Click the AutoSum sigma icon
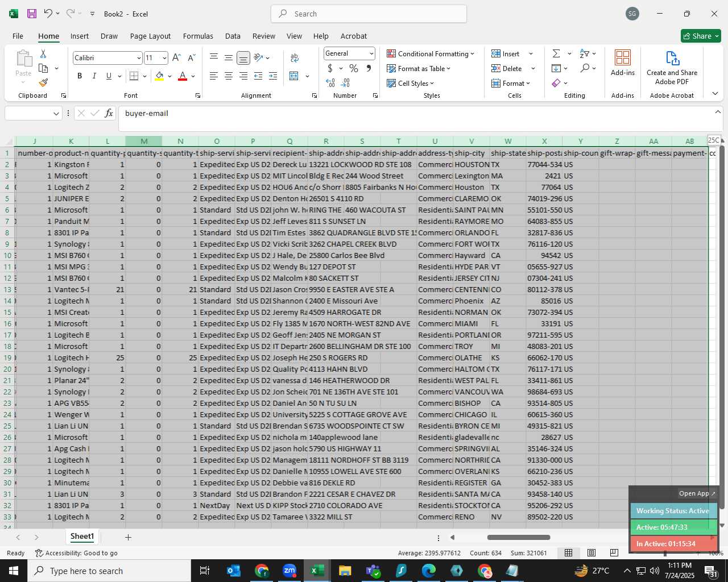This screenshot has height=582, width=728. pos(556,53)
